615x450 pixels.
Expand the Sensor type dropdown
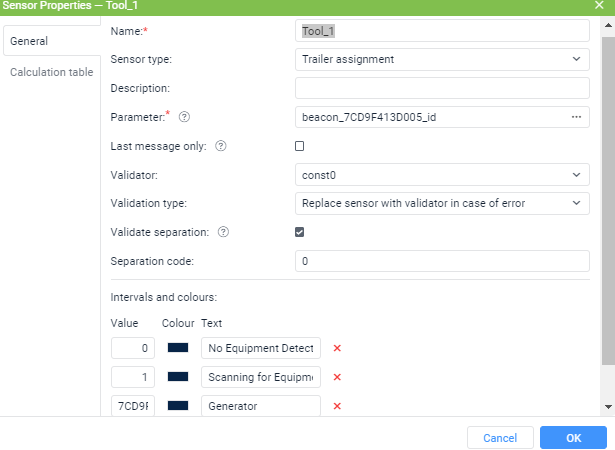click(x=442, y=59)
